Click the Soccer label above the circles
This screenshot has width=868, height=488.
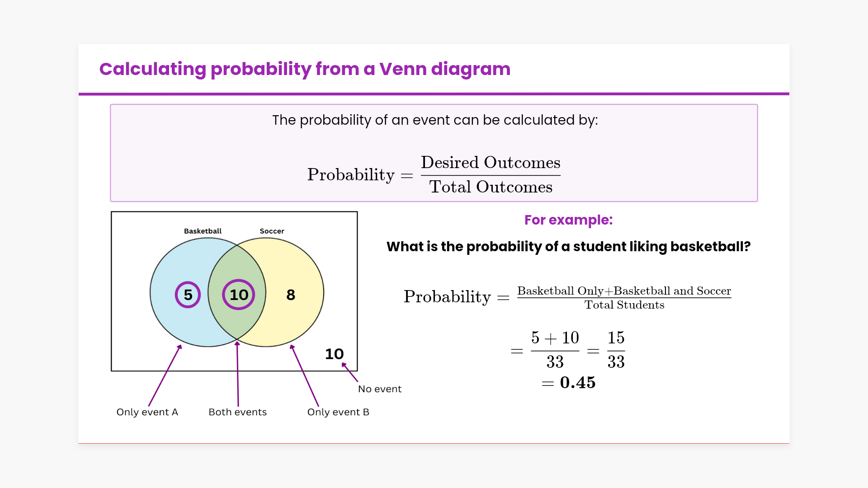pos(272,231)
